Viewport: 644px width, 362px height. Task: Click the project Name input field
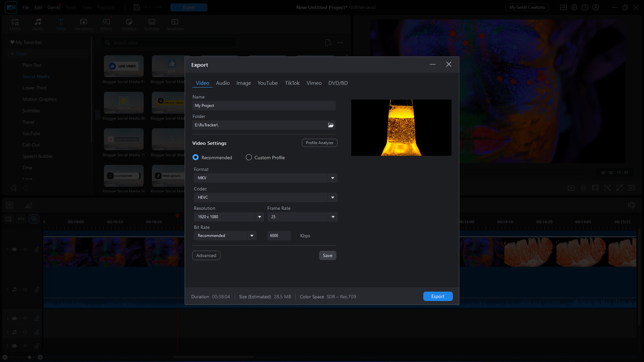(x=264, y=105)
